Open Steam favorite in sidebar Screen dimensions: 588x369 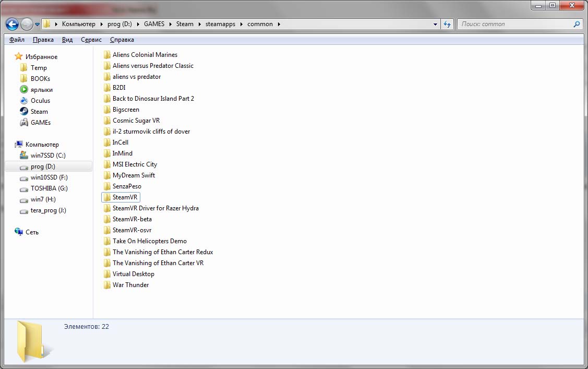34,111
